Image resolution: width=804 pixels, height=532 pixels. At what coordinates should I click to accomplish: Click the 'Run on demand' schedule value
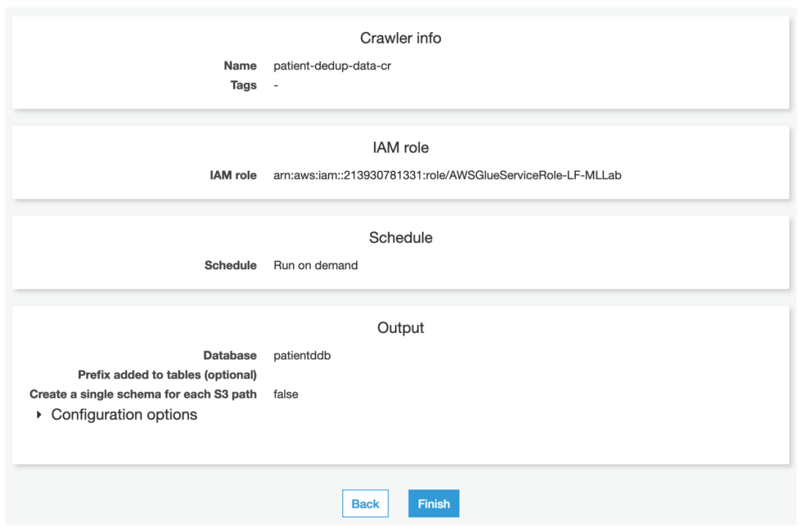(x=315, y=265)
